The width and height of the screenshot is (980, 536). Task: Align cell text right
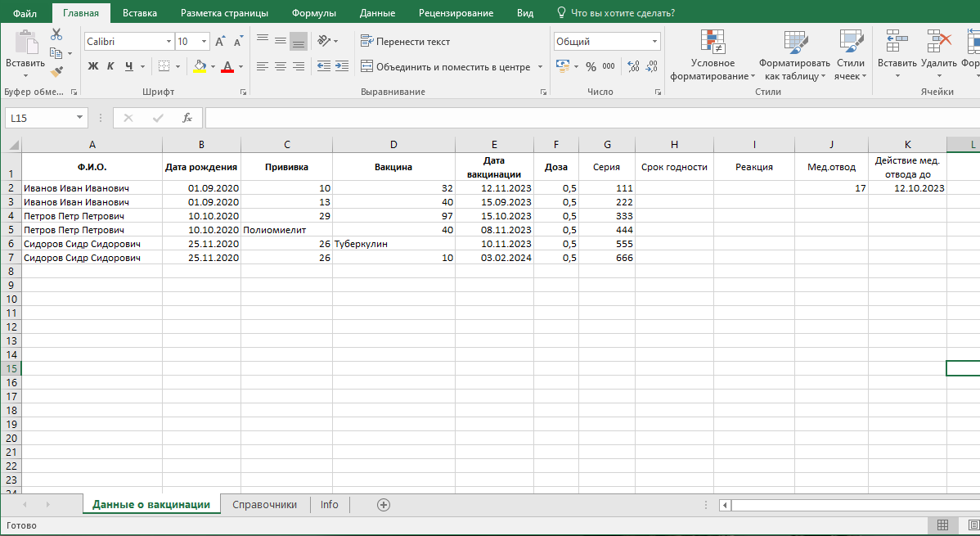[x=299, y=66]
